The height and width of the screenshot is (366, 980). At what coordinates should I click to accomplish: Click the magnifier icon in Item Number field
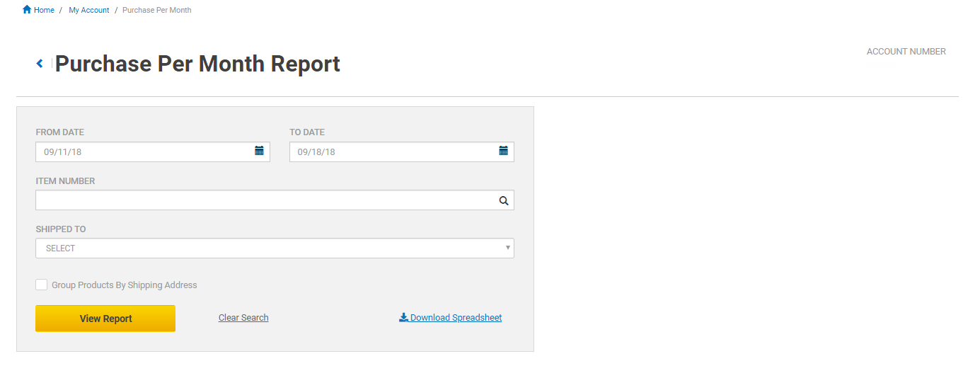(504, 200)
